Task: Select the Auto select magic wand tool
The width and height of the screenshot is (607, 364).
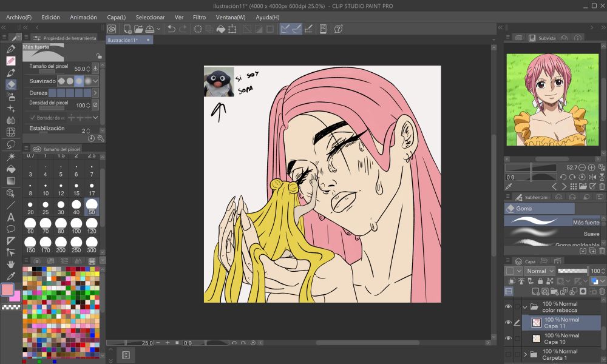Action: (x=11, y=157)
